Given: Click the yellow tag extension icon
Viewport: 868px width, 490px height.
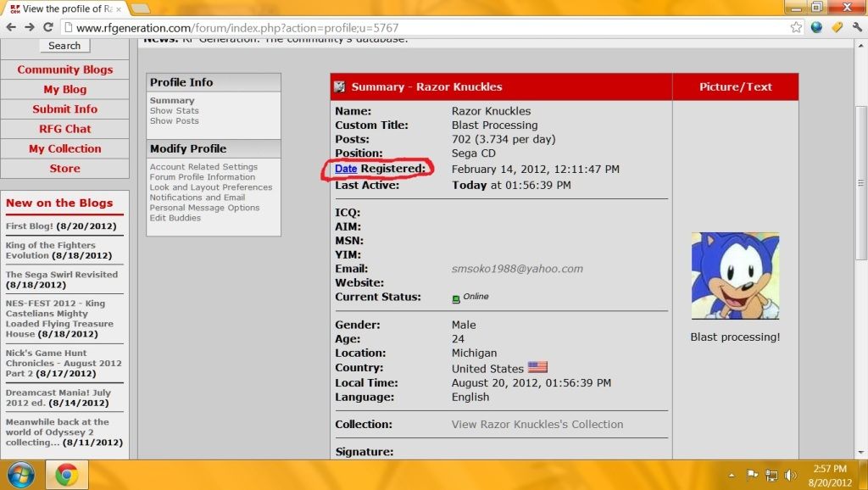Looking at the screenshot, I should [x=836, y=27].
